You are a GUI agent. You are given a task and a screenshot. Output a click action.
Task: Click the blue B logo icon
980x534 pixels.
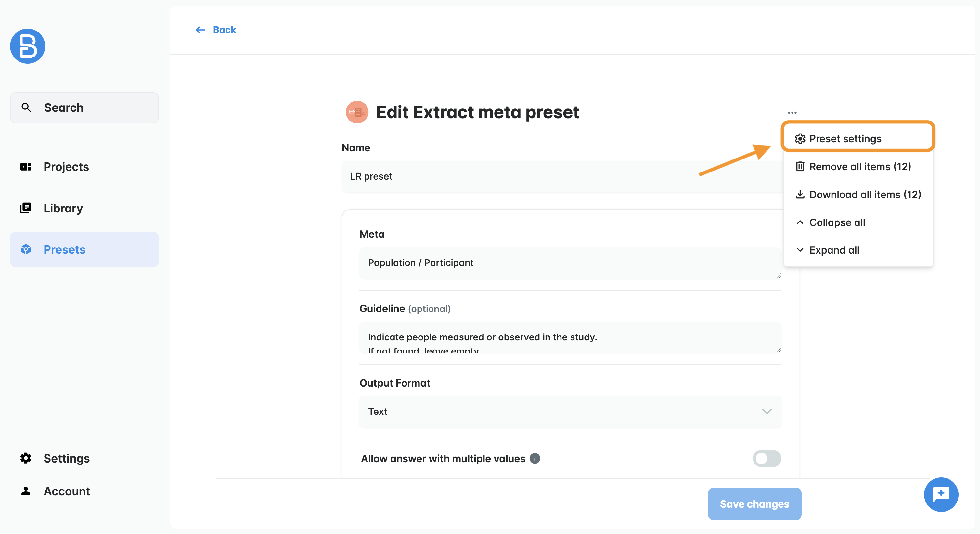tap(27, 46)
